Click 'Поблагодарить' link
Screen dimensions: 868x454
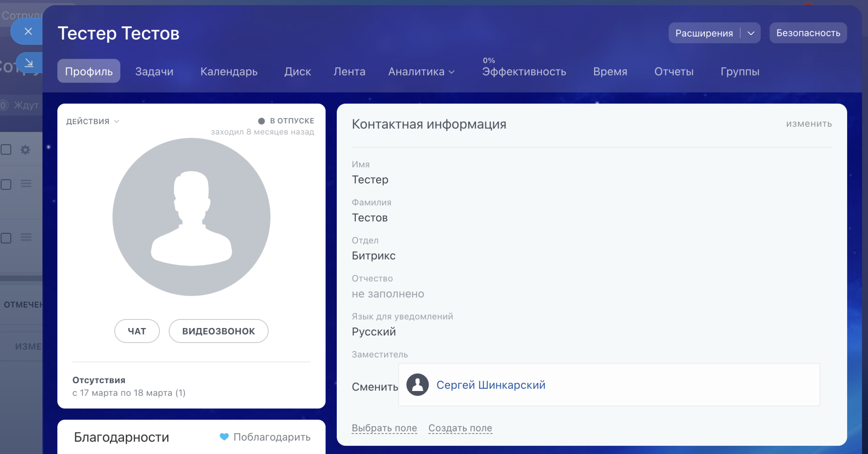tap(272, 437)
